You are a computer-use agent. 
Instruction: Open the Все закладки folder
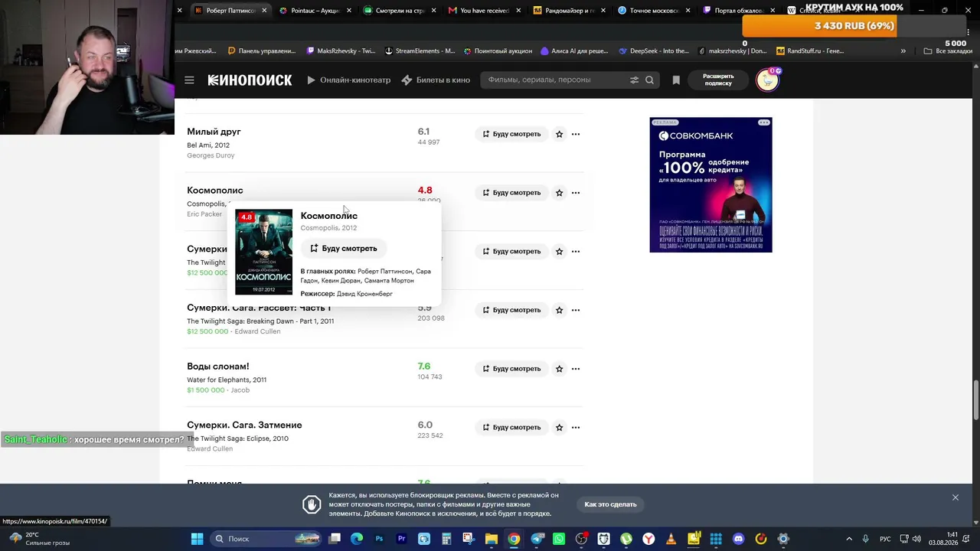[948, 51]
